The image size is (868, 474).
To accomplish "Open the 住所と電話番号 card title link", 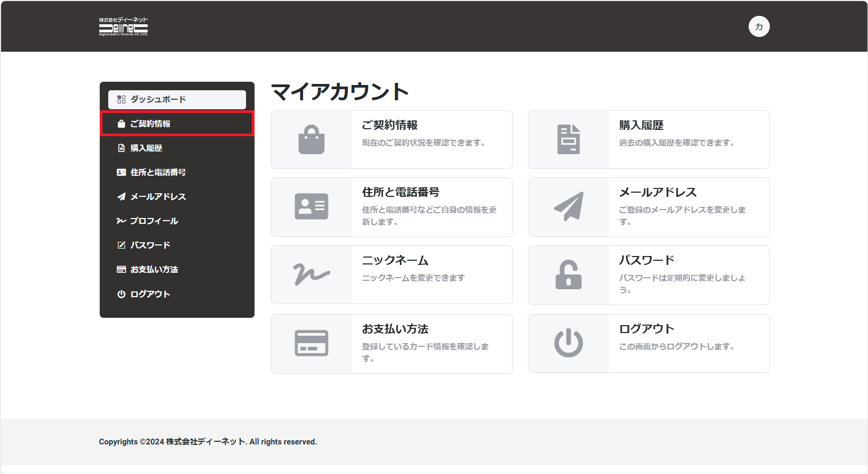I will pos(401,192).
